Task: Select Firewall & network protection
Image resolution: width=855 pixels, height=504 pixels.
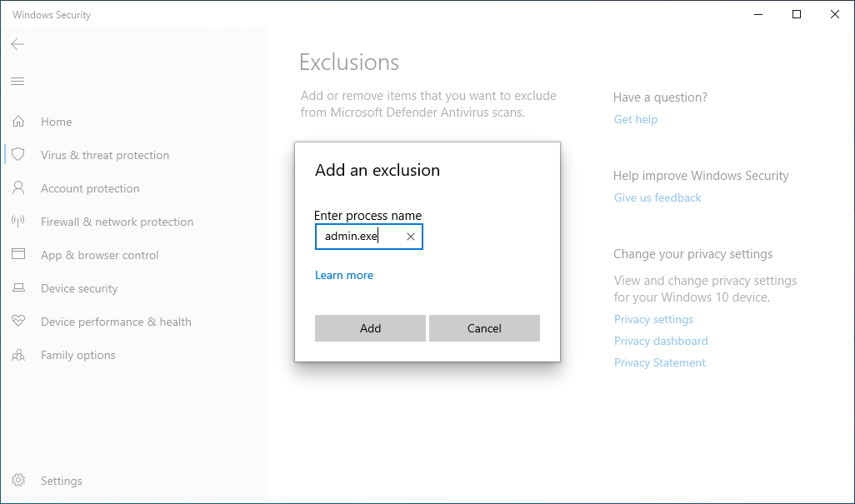Action: click(117, 222)
